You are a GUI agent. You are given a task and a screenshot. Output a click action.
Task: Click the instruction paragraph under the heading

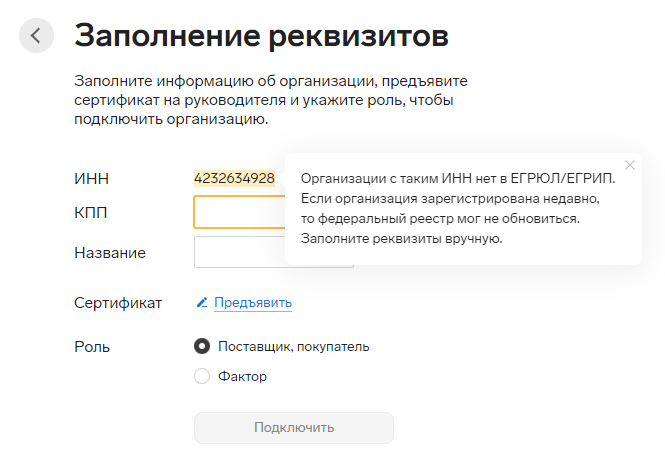click(271, 100)
